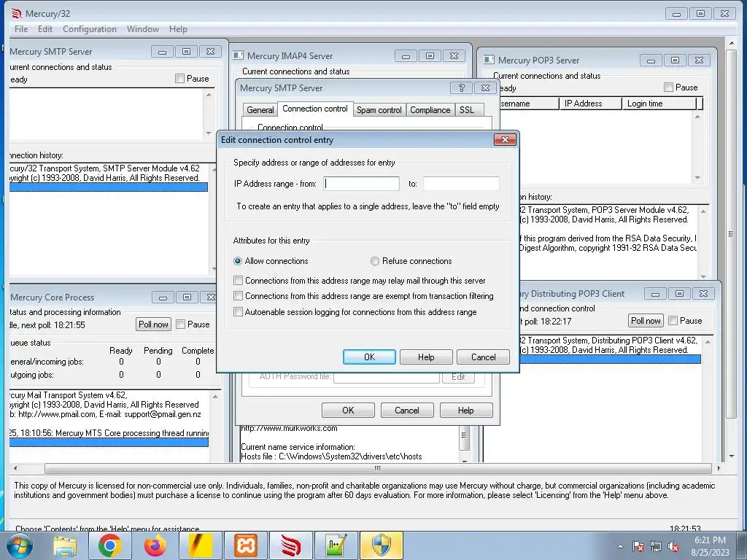Open the Configuration menu
Screen dimensions: 747x560
pyautogui.click(x=90, y=29)
